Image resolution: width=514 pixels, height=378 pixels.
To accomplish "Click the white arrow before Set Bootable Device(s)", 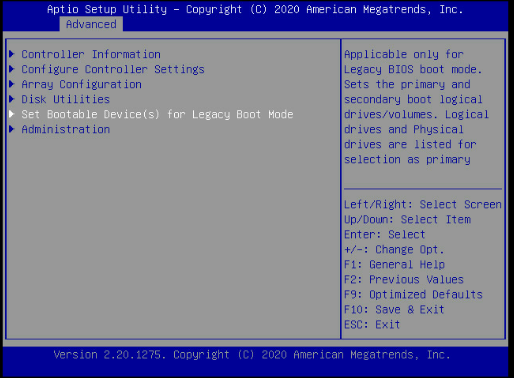I will point(12,114).
